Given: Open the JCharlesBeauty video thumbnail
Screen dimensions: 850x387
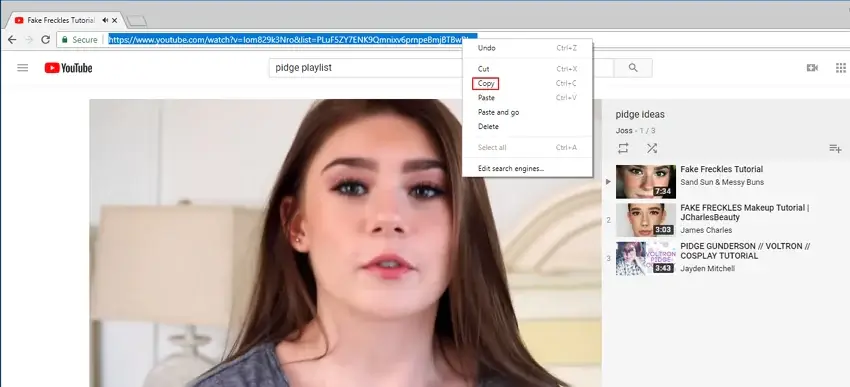Looking at the screenshot, I should click(x=646, y=220).
